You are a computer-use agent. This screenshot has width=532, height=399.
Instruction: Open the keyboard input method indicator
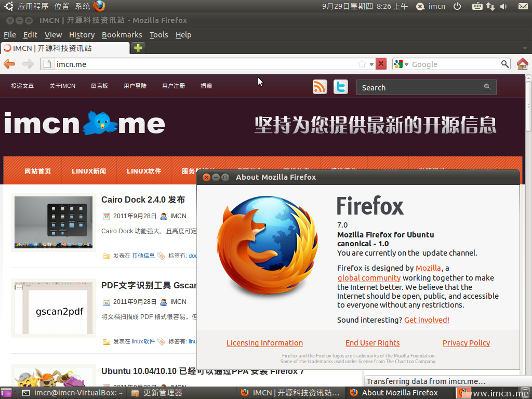[477, 6]
